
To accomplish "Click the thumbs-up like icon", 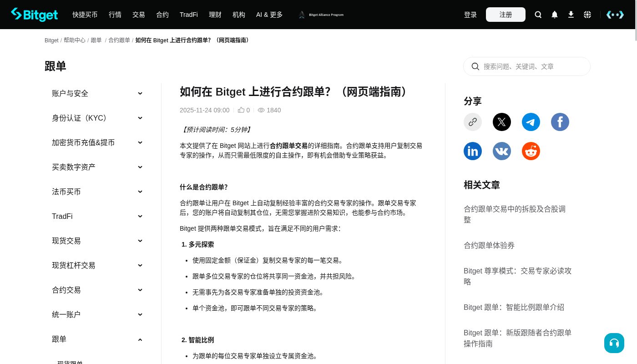I will tap(241, 110).
